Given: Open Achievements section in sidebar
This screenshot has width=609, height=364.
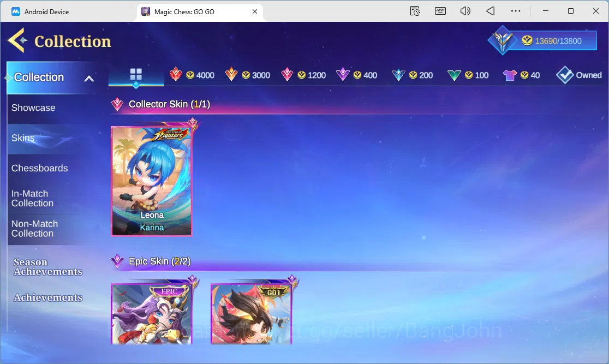Looking at the screenshot, I should 48,297.
